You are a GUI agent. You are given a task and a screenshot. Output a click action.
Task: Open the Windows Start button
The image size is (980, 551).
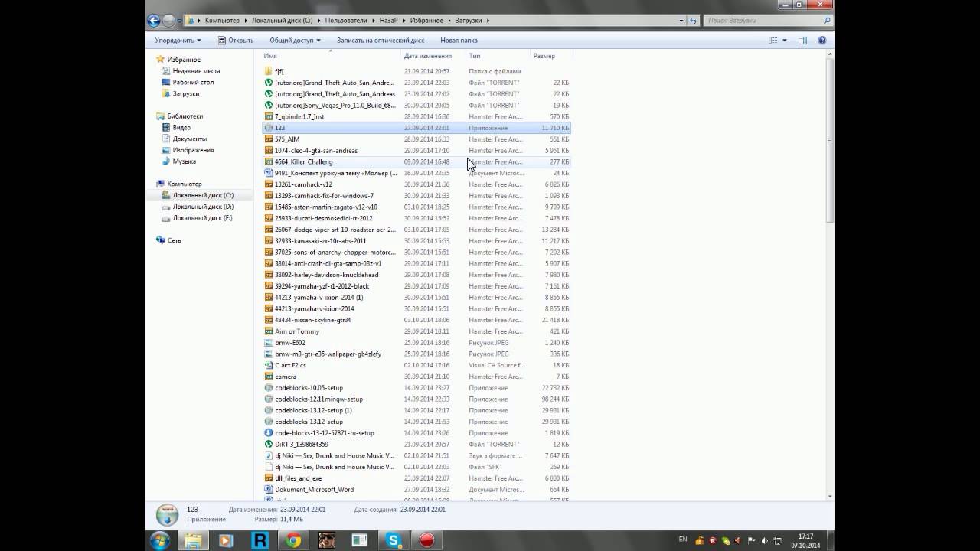coord(160,540)
